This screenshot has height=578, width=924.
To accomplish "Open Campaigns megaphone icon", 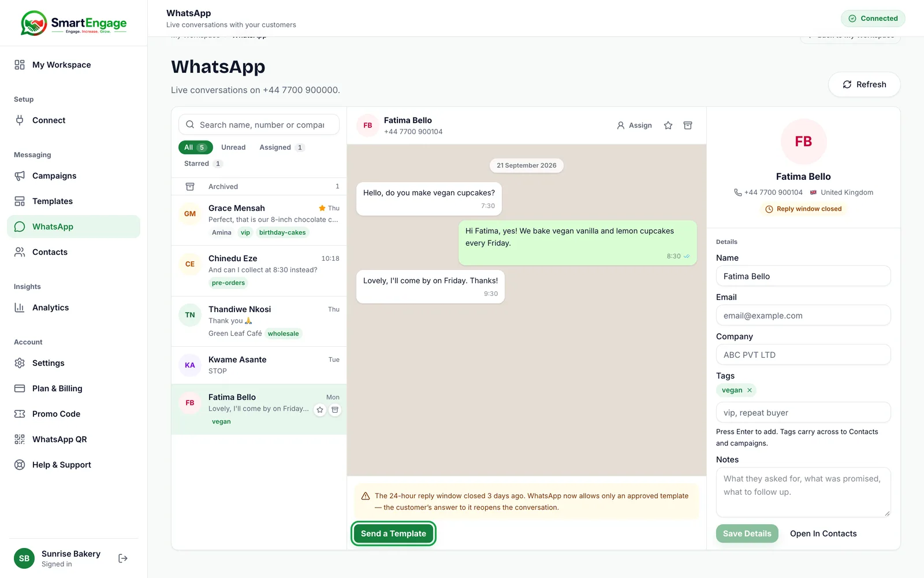I will point(20,176).
